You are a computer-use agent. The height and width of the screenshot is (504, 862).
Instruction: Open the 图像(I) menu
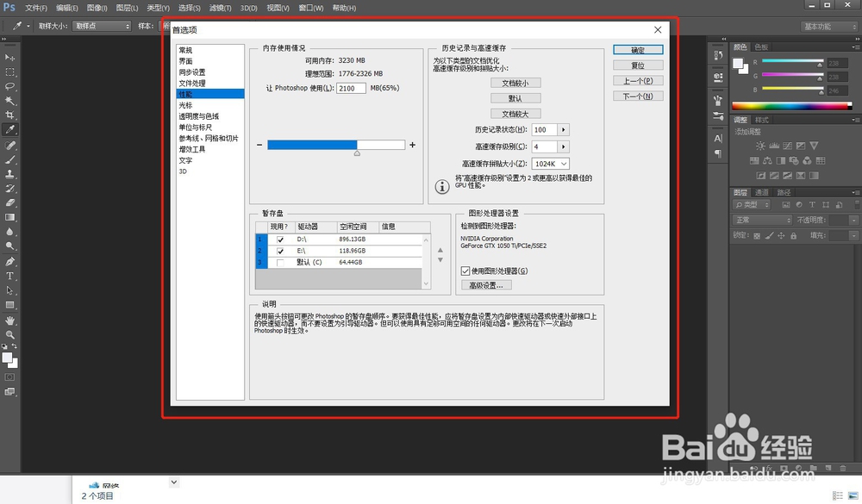coord(97,8)
